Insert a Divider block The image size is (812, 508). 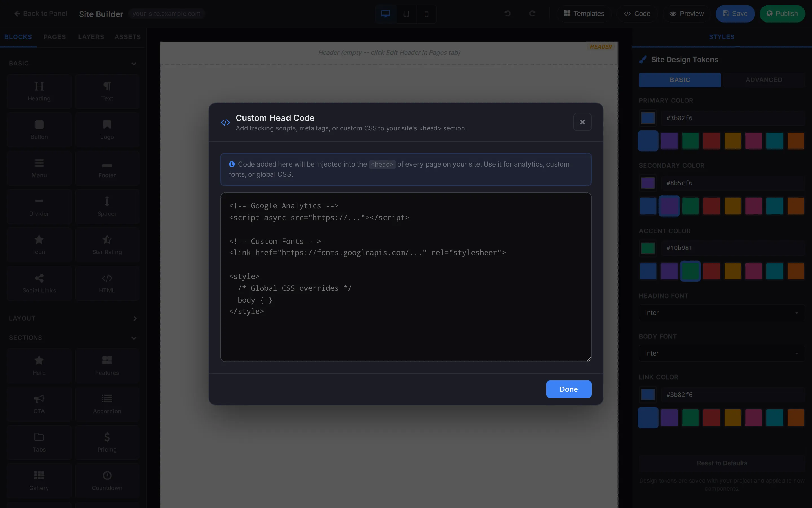39,206
